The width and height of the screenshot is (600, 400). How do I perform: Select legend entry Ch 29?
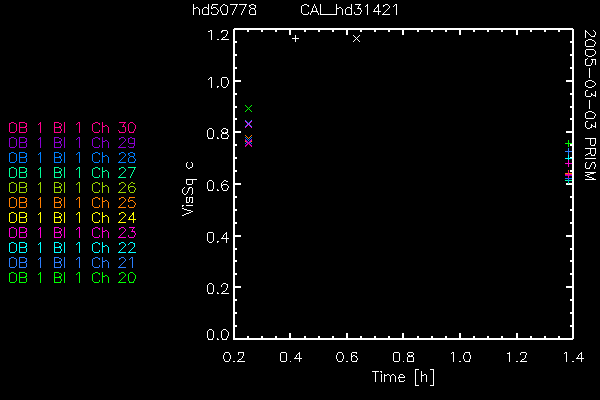(x=72, y=142)
